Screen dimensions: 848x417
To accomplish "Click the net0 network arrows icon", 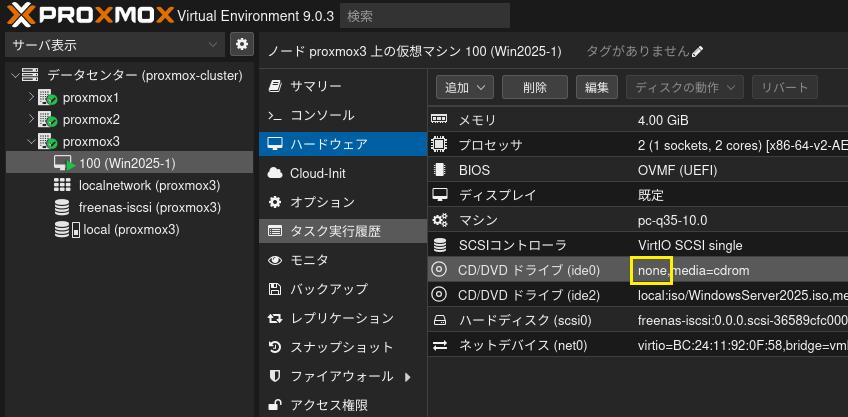I will tap(440, 345).
